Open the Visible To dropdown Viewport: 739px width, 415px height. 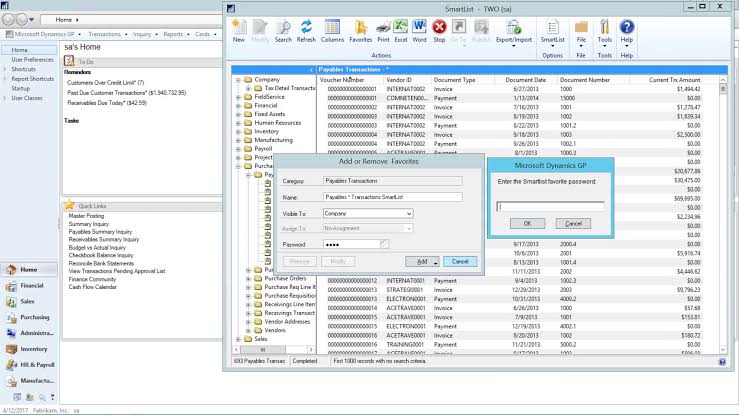tap(409, 213)
